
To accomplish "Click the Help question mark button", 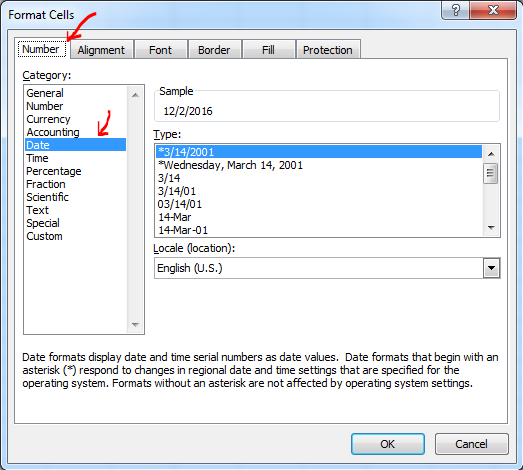I will pos(456,10).
